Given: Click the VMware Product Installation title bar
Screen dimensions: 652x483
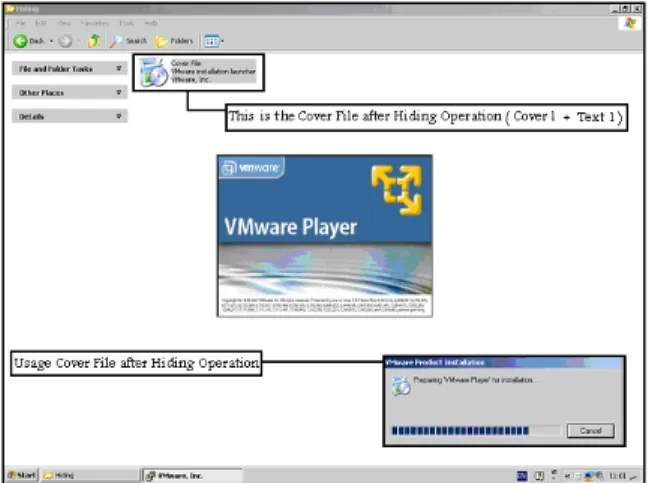Looking at the screenshot, I should [x=504, y=362].
